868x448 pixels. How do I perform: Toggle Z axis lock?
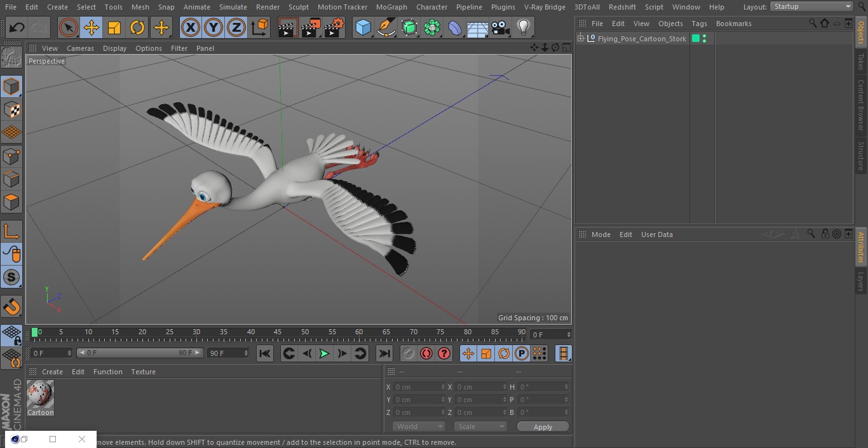tap(236, 27)
